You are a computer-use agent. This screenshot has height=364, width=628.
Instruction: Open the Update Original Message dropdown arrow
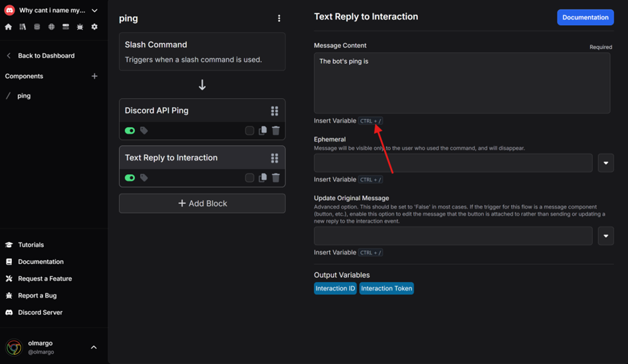click(x=605, y=236)
